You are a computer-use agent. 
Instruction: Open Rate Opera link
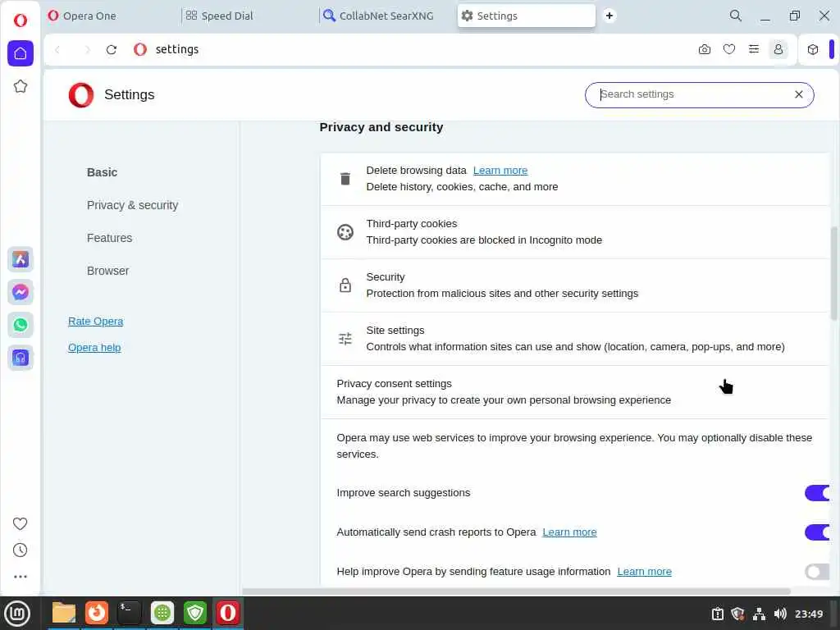coord(95,321)
